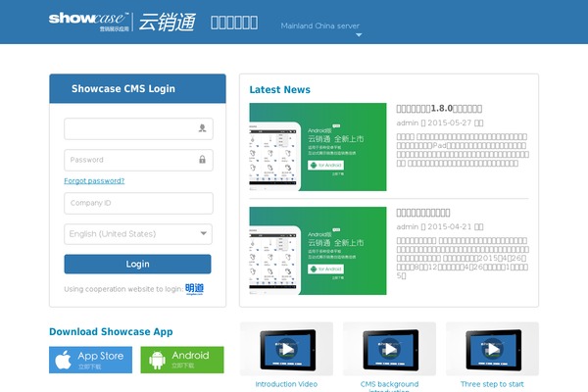Screen dimensions: 588x392
Task: Focus the Password input field
Action: pos(138,160)
